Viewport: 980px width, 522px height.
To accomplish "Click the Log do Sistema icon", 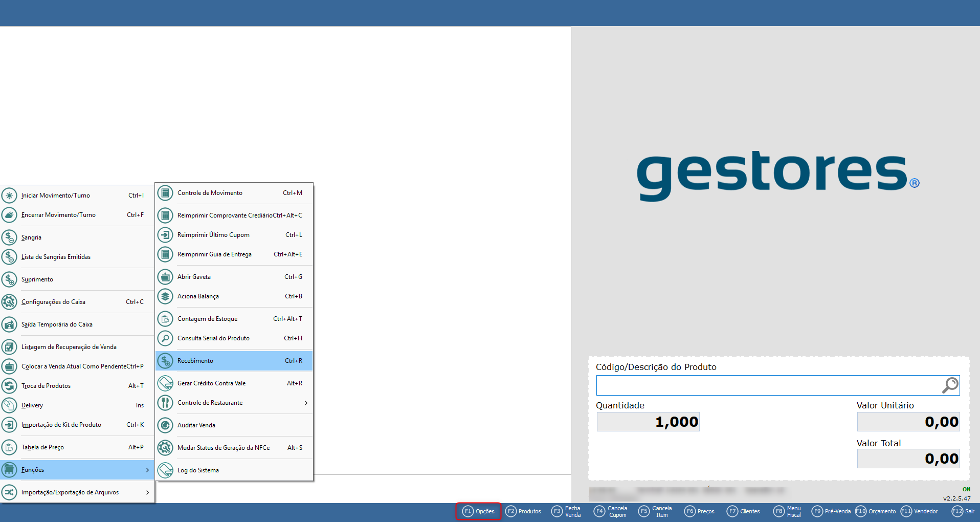I will pos(165,470).
